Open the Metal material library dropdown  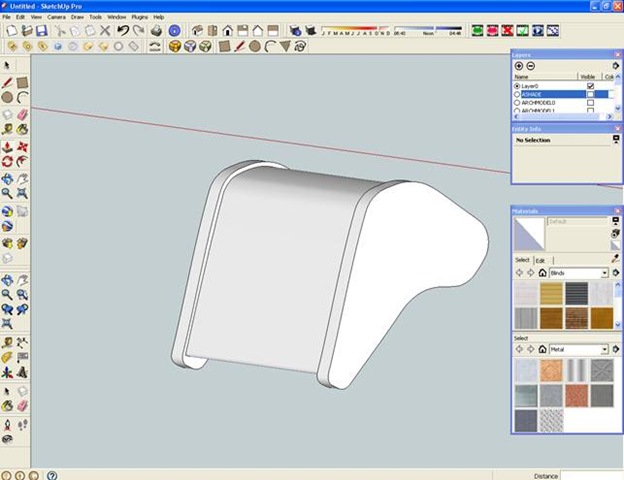tap(605, 349)
